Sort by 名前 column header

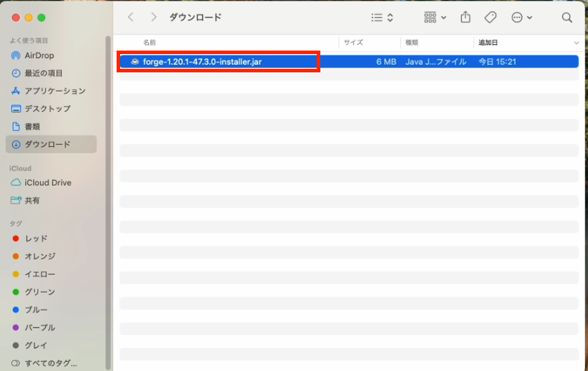click(149, 42)
